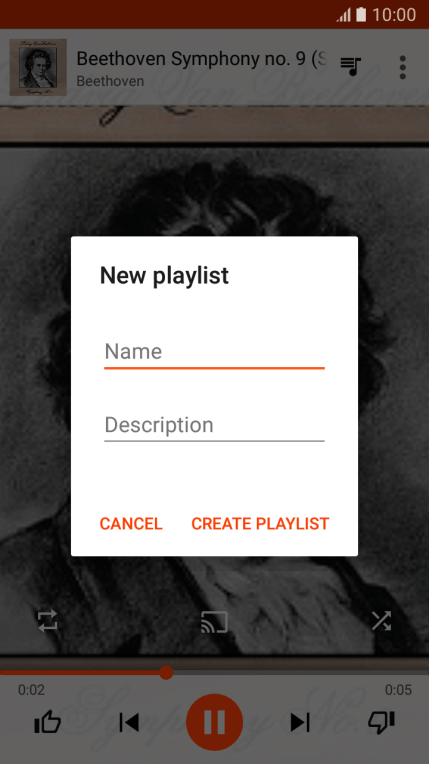Skip to the next track
The height and width of the screenshot is (764, 429).
click(x=300, y=722)
